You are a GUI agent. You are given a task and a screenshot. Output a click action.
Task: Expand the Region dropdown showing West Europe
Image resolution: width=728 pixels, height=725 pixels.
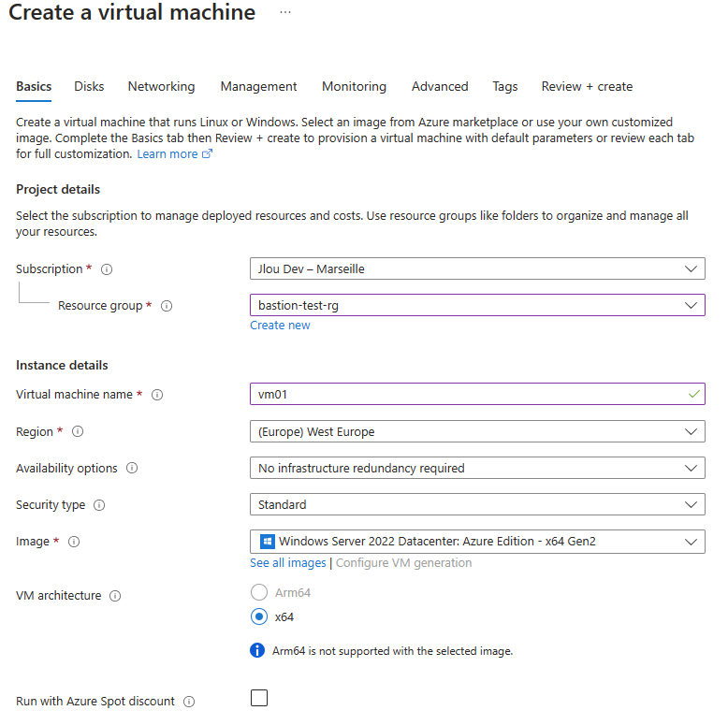coord(477,431)
